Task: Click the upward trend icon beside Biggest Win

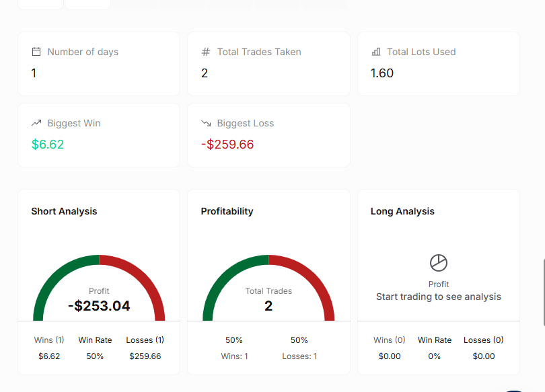Action: point(36,123)
